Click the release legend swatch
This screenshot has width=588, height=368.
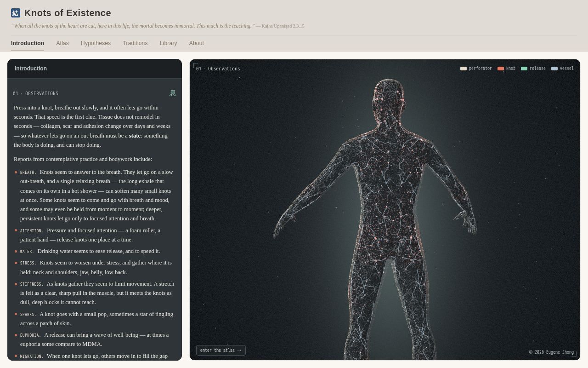524,69
